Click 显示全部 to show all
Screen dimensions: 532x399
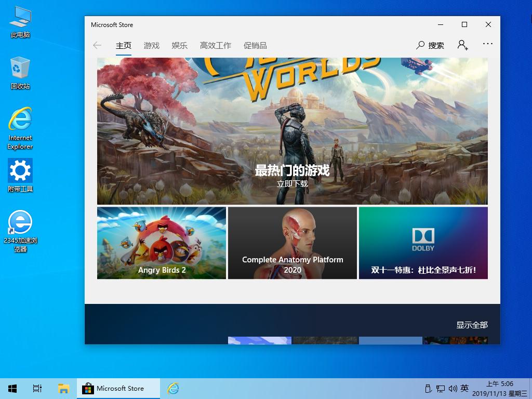pyautogui.click(x=472, y=325)
